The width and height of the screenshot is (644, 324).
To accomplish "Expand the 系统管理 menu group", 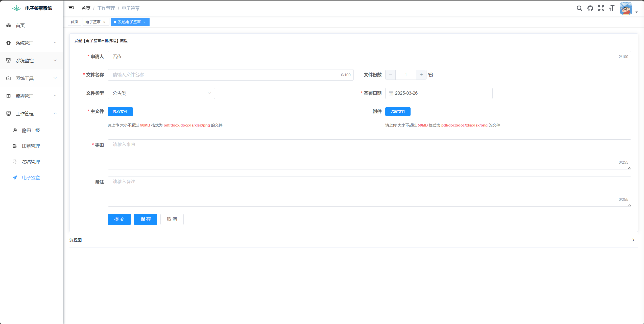I will pos(32,43).
